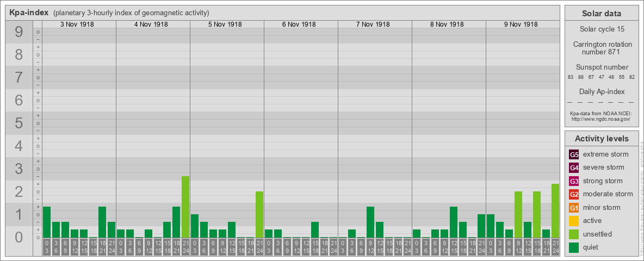Click the 18-21 dark green bar on 4 Nov 1918
644x261 pixels.
coord(176,222)
